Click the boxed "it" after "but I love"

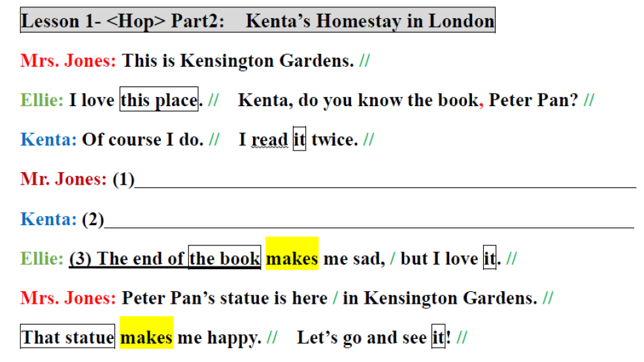tap(489, 259)
